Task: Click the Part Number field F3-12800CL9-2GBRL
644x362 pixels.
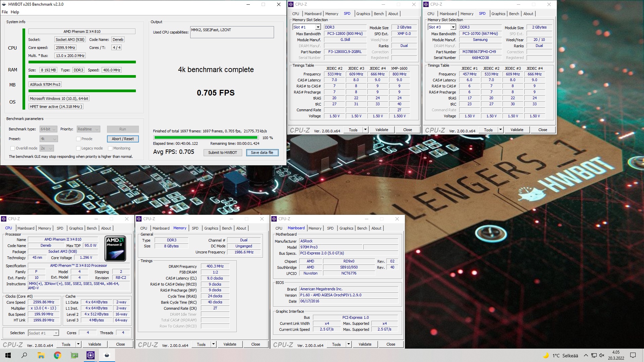Action: click(345, 52)
